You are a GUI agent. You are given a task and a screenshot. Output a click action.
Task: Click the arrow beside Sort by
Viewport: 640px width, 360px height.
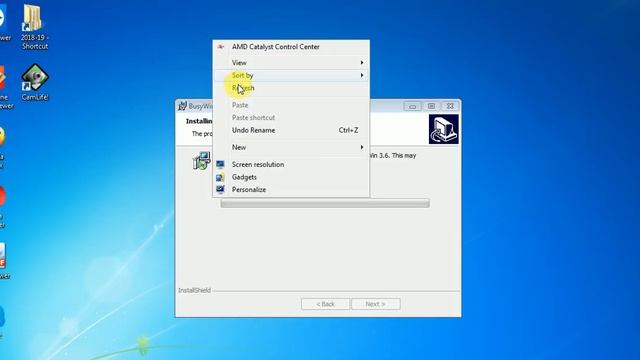[x=362, y=76]
